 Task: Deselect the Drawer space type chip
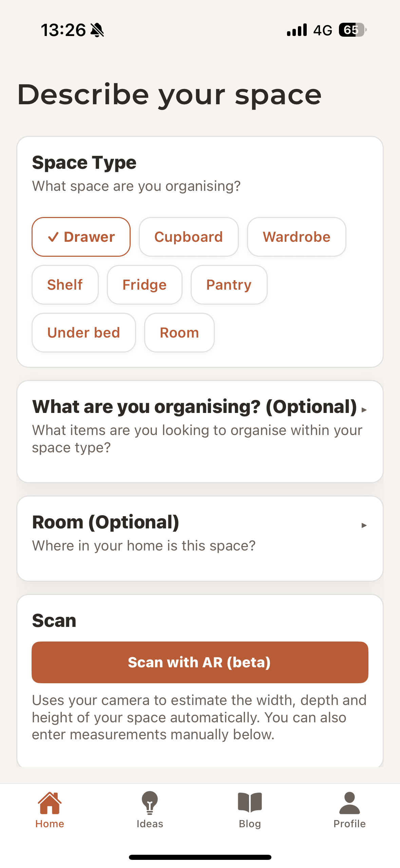coord(81,237)
